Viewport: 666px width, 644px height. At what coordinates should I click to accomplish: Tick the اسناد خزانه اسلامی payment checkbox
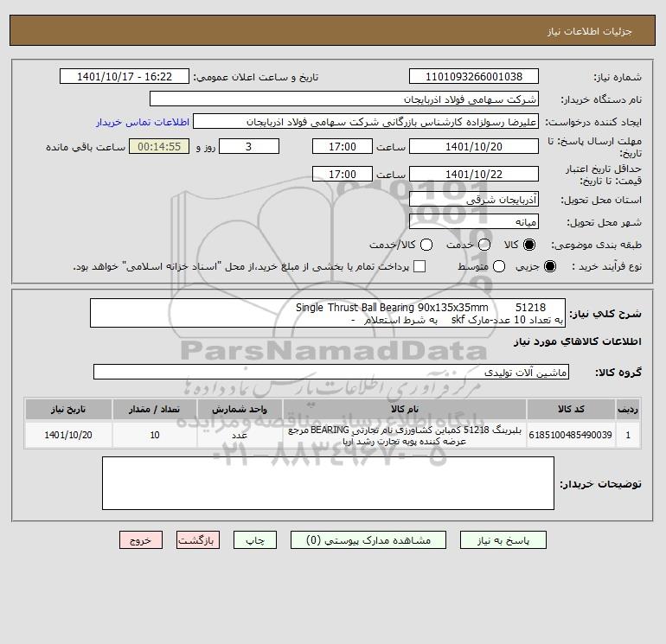pyautogui.click(x=419, y=266)
